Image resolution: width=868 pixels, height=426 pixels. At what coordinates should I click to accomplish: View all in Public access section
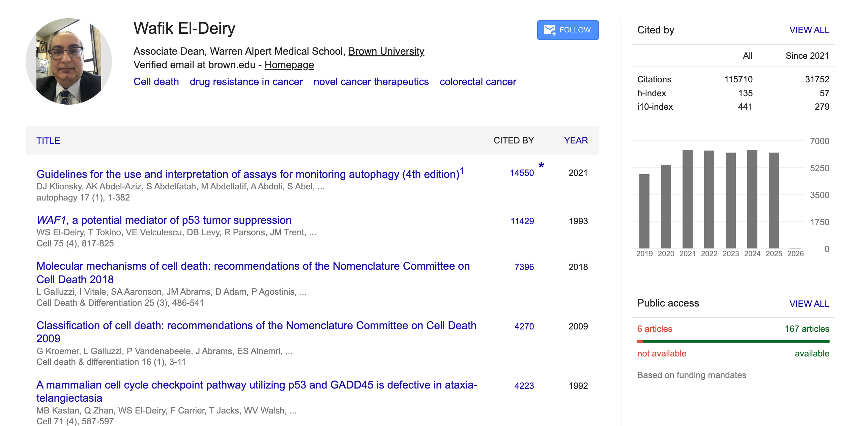pos(809,303)
